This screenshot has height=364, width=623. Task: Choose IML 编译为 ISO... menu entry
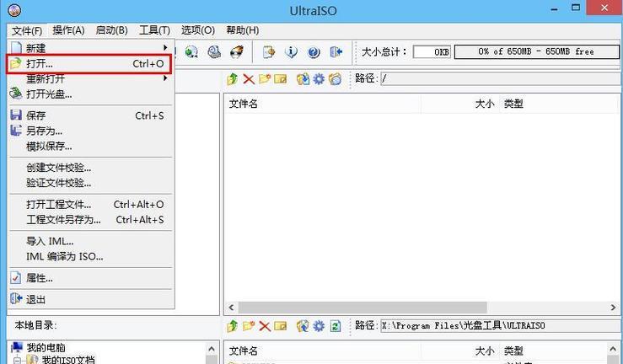(90, 256)
